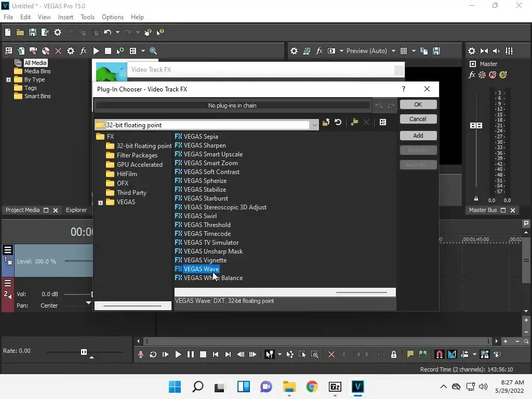
Task: Expand the By Type media bin
Action: coord(8,79)
